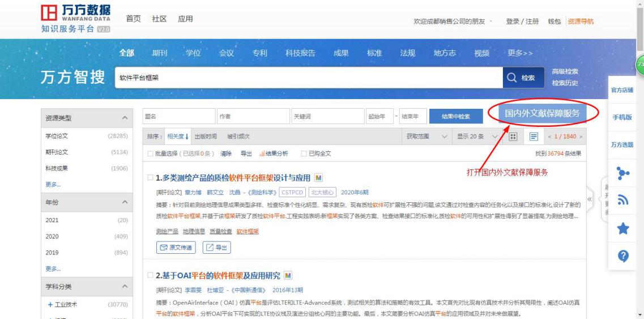Switch to detailed list view icon
Image resolution: width=644 pixels, height=319 pixels.
[534, 137]
